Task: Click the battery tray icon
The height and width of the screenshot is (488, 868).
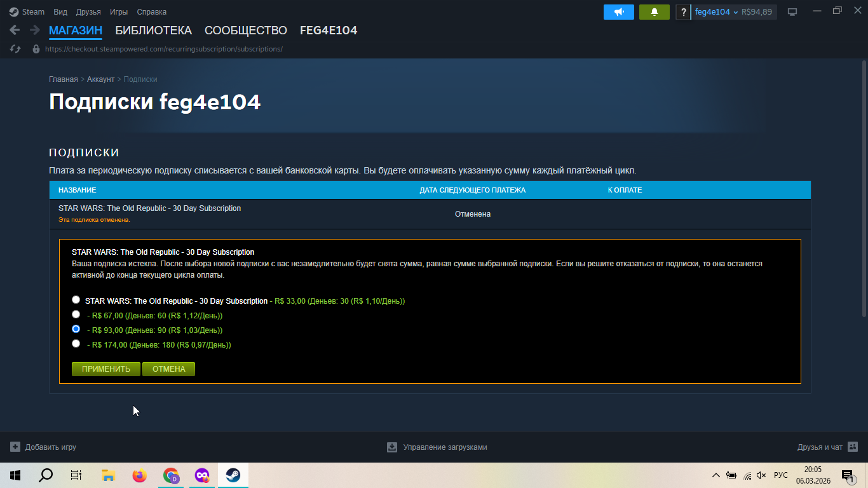Action: pyautogui.click(x=731, y=475)
